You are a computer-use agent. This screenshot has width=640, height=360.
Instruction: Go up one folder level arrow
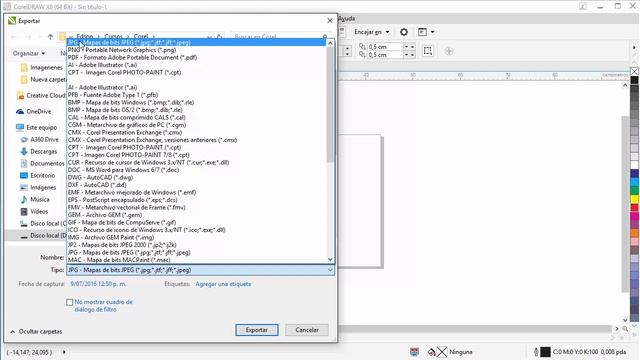click(x=50, y=37)
